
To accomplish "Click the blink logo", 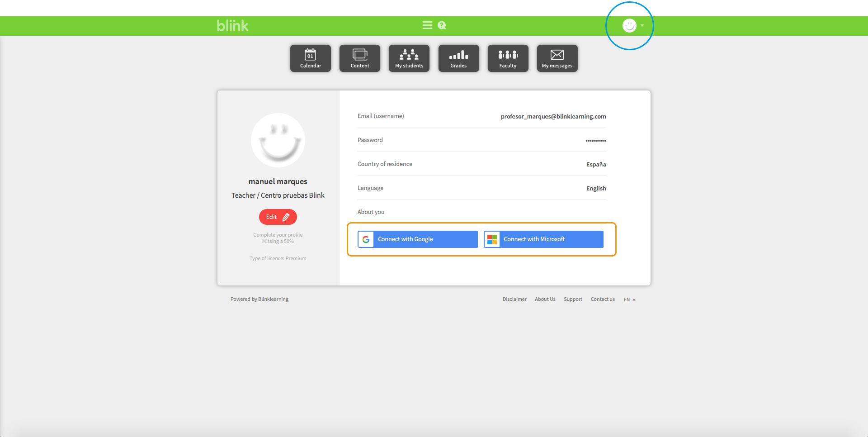I will [x=232, y=26].
